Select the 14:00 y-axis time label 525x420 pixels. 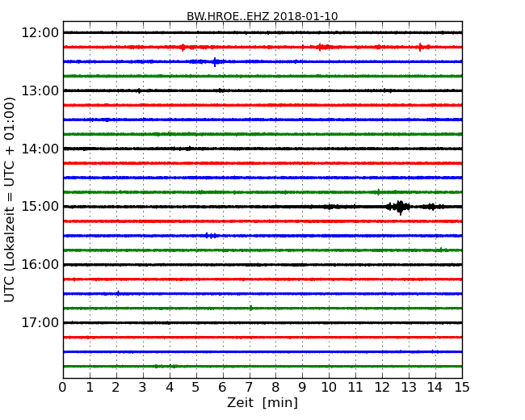click(40, 149)
